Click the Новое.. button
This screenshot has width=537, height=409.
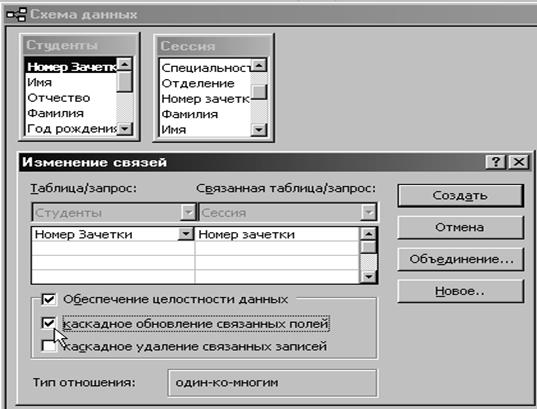pos(460,291)
